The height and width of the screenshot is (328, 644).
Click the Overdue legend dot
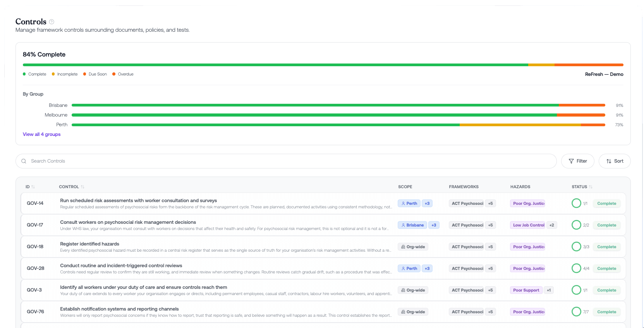click(x=114, y=74)
